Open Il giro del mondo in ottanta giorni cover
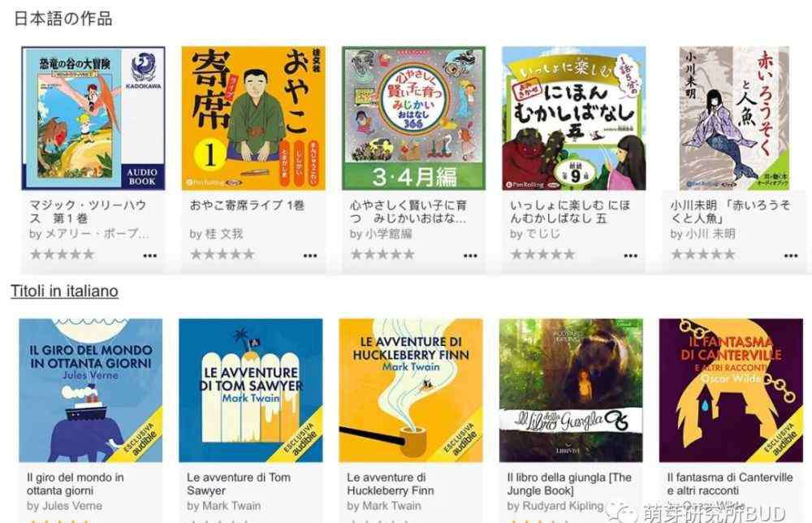Screen dimensions: 812x523 (91, 391)
